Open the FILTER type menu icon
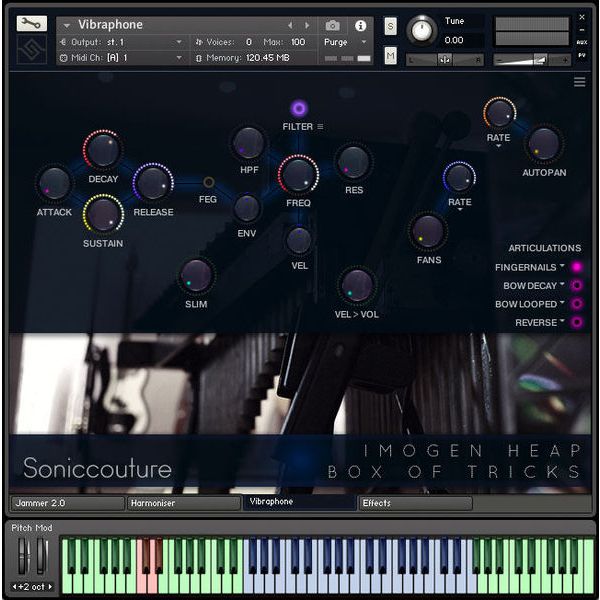 pos(320,127)
